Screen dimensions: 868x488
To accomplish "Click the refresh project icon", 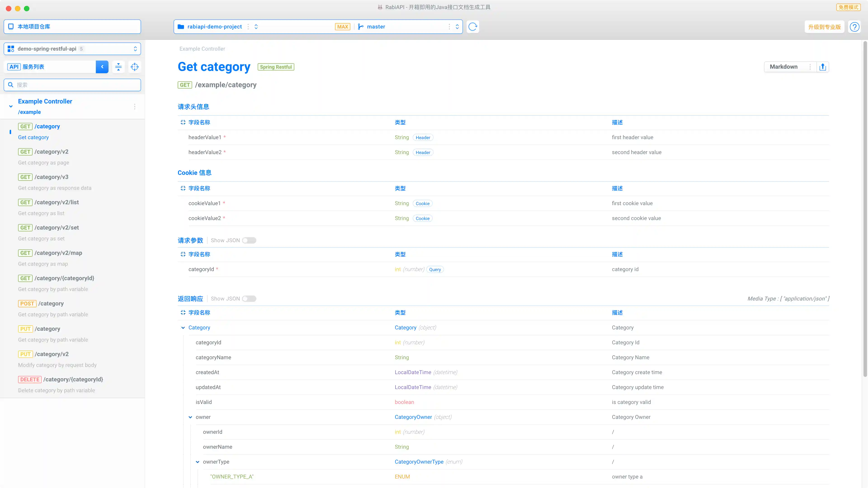I will (x=473, y=27).
